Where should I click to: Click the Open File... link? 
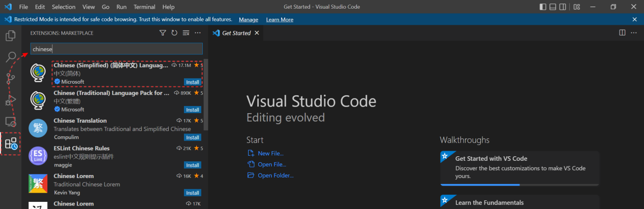(x=272, y=164)
